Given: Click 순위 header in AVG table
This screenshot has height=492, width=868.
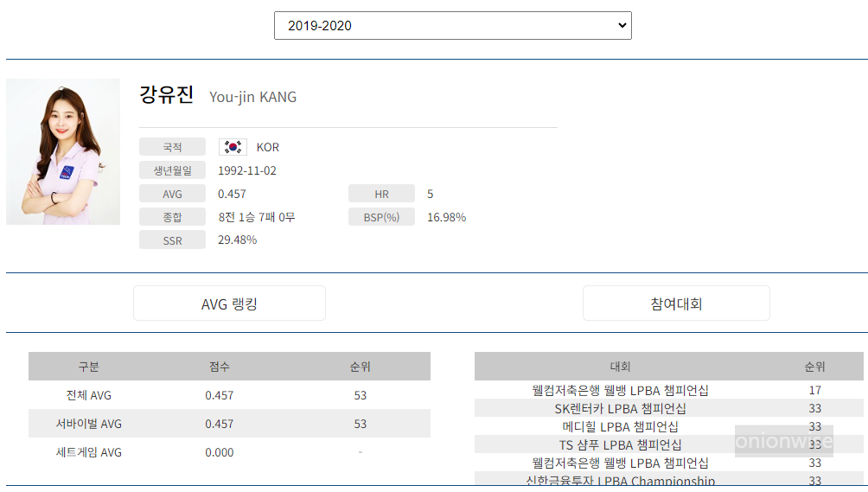Looking at the screenshot, I should point(360,367).
